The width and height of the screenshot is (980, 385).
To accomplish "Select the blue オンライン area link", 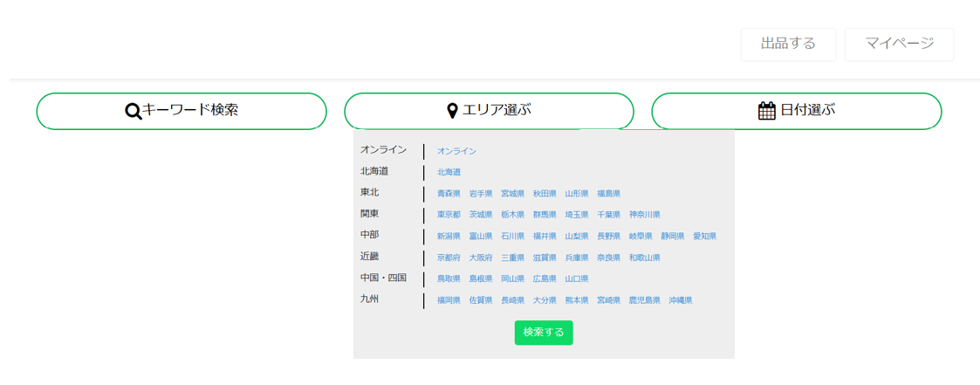I will [x=456, y=151].
